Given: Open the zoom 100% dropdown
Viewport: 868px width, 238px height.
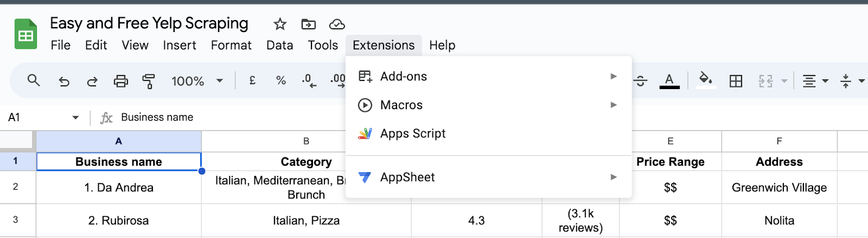Looking at the screenshot, I should pyautogui.click(x=197, y=81).
